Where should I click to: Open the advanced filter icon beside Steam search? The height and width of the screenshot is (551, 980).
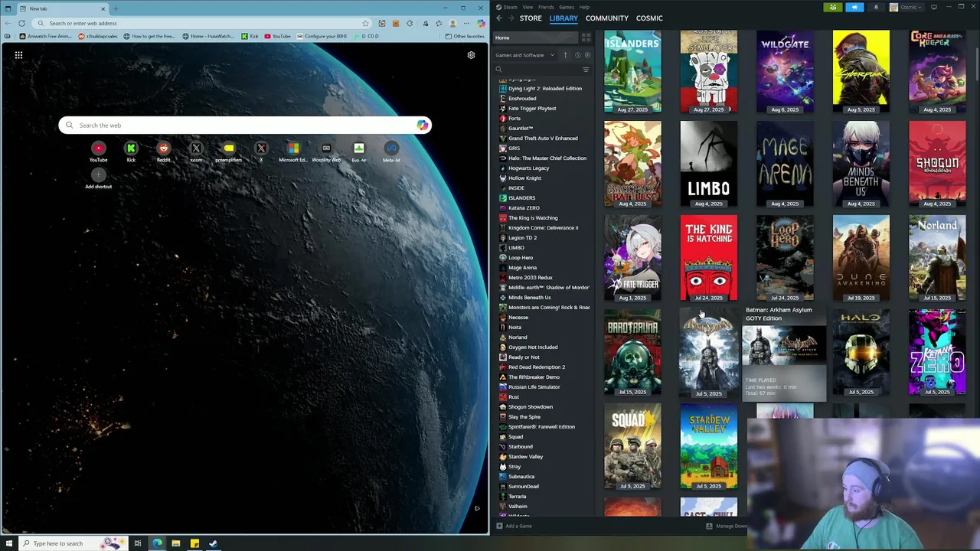(x=586, y=70)
